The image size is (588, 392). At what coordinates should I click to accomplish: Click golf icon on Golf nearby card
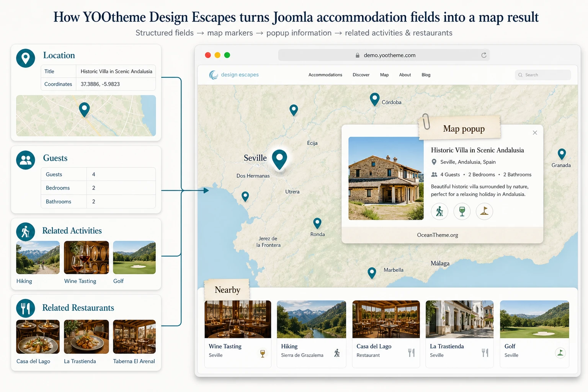(560, 353)
